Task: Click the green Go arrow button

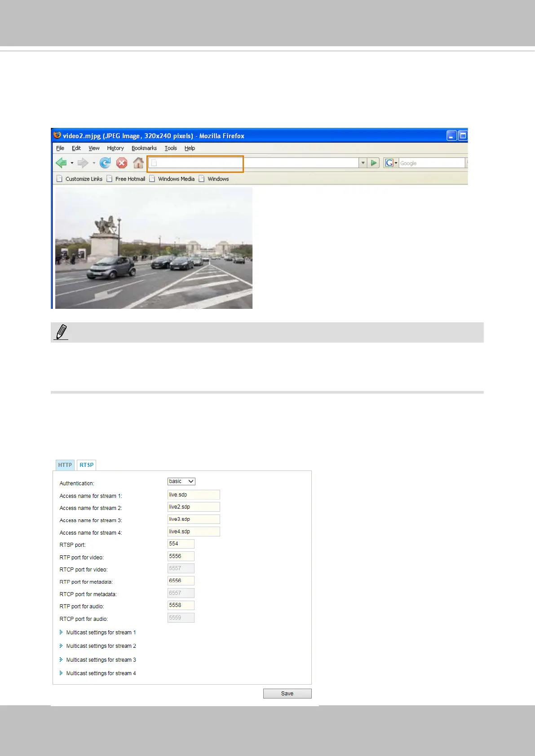Action: click(x=374, y=163)
